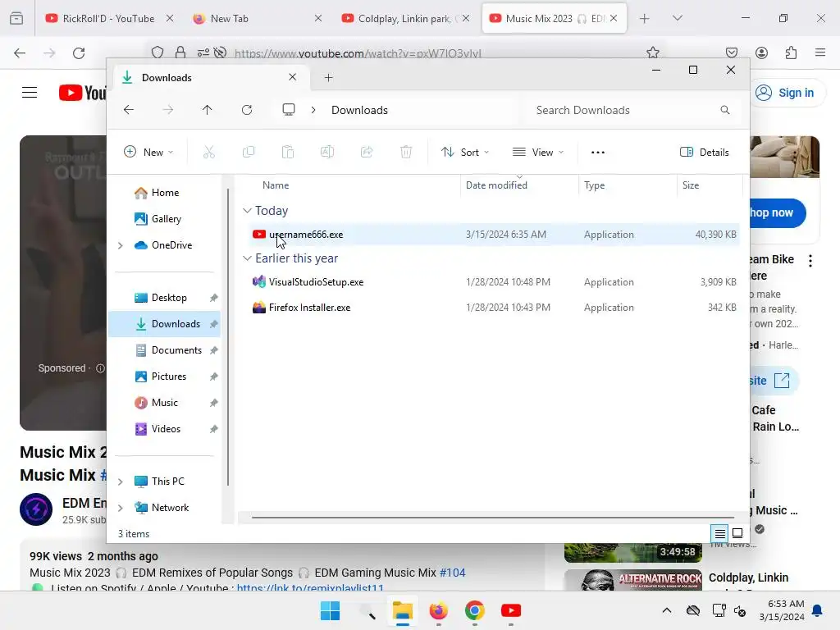The height and width of the screenshot is (630, 840).
Task: Open the YouTube-icon app on taskbar
Action: tap(511, 610)
